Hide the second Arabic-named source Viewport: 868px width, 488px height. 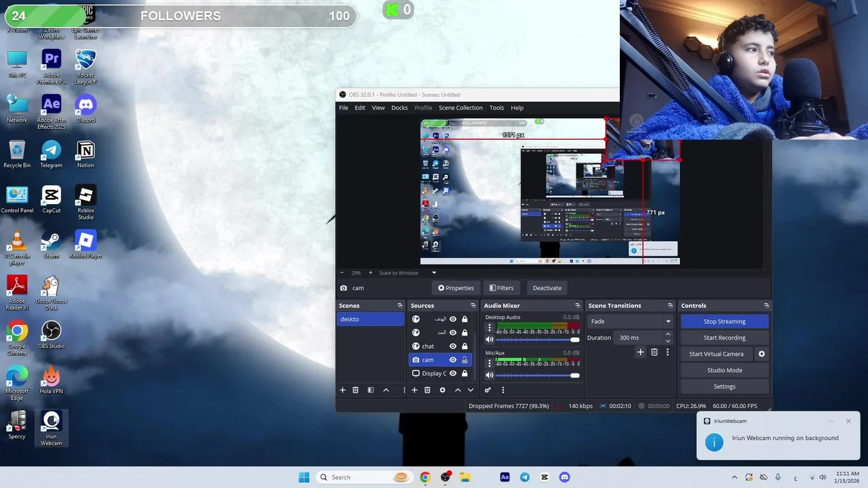click(x=453, y=333)
